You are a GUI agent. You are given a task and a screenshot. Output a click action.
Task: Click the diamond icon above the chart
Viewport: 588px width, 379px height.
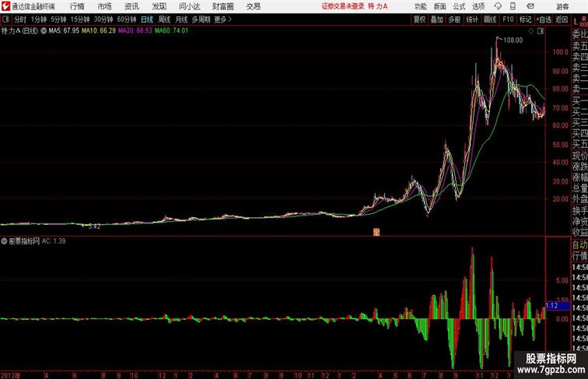click(x=531, y=31)
